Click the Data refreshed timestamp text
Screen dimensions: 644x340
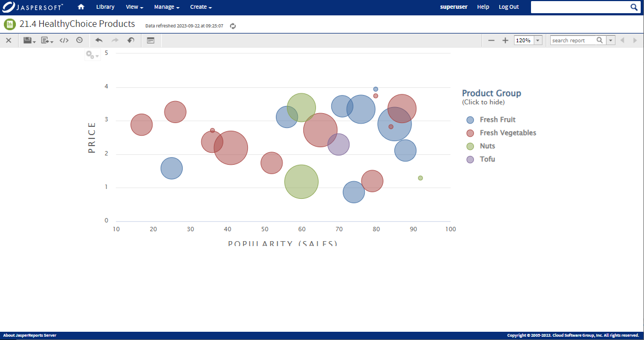click(x=184, y=26)
